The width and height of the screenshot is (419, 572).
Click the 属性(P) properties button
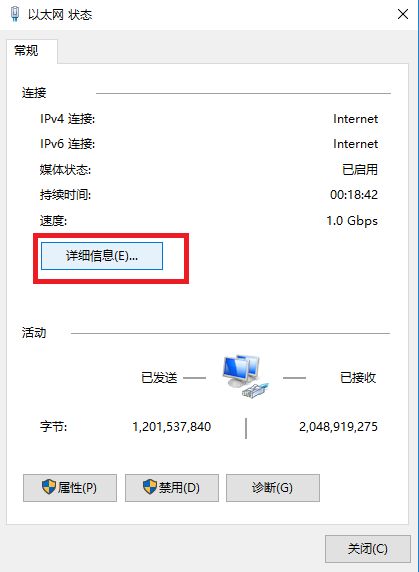70,488
